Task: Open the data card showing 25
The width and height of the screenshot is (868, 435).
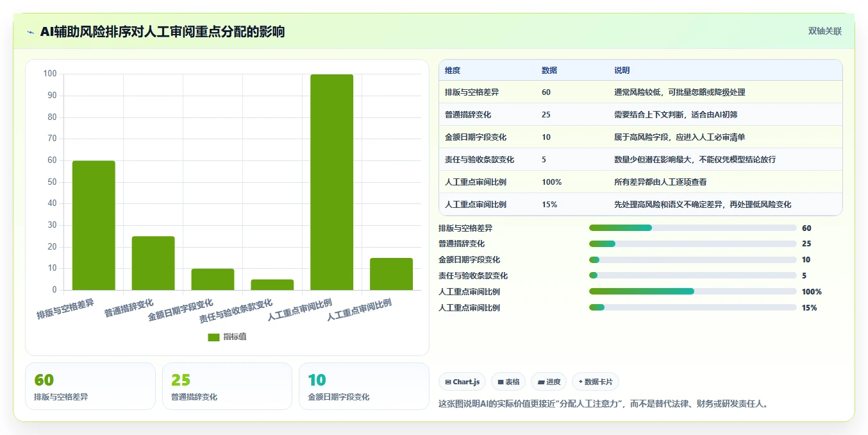Action: tap(227, 386)
